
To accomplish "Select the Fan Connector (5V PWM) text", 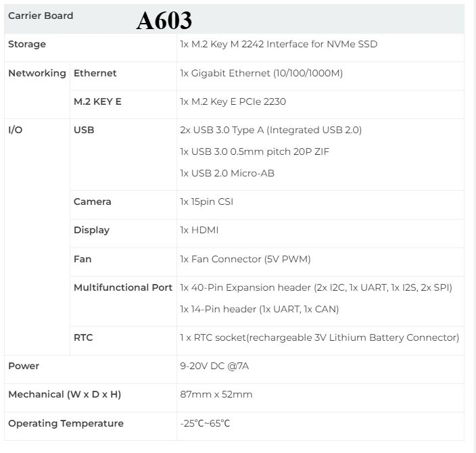I will pos(245,259).
